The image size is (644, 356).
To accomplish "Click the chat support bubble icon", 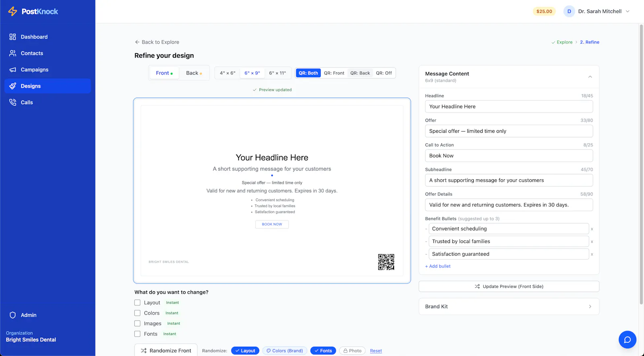I will coord(627,340).
